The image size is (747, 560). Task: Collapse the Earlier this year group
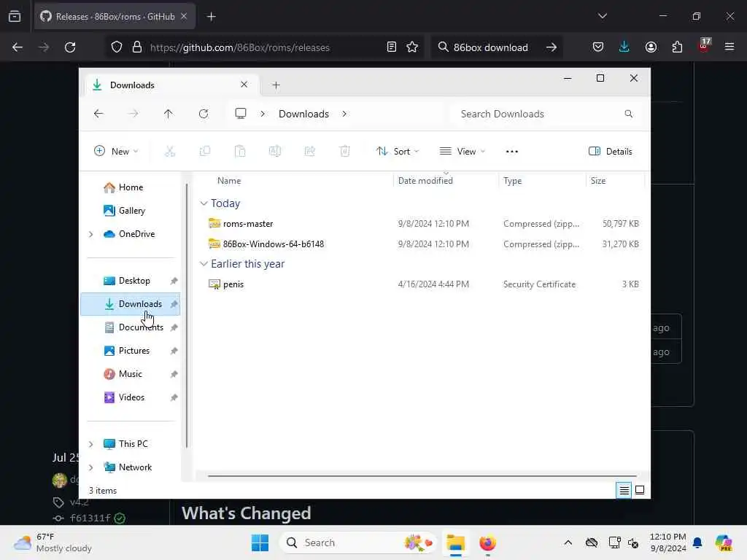coord(204,264)
